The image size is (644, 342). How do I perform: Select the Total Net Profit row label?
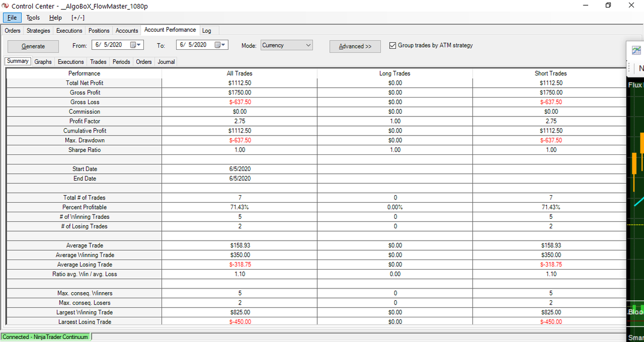coord(84,83)
